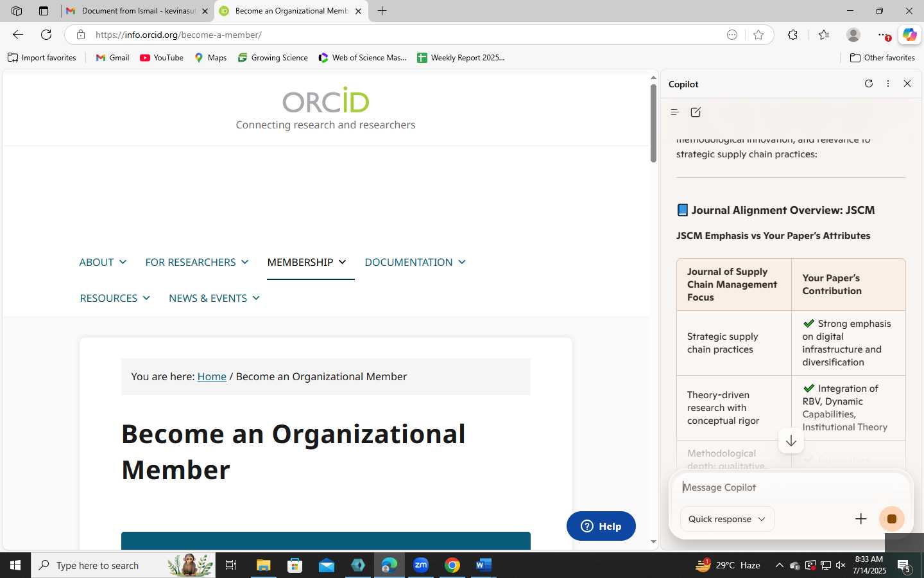Open YouTube favorite bookmark
924x578 pixels.
(x=162, y=58)
